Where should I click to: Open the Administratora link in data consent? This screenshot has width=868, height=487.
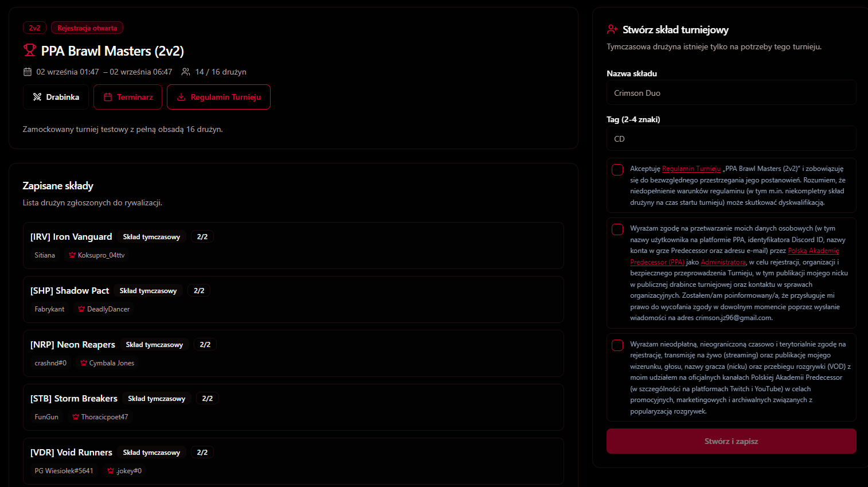pyautogui.click(x=723, y=262)
